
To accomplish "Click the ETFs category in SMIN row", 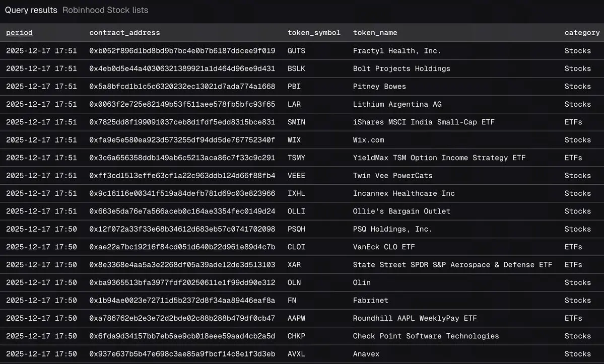I will tap(573, 122).
